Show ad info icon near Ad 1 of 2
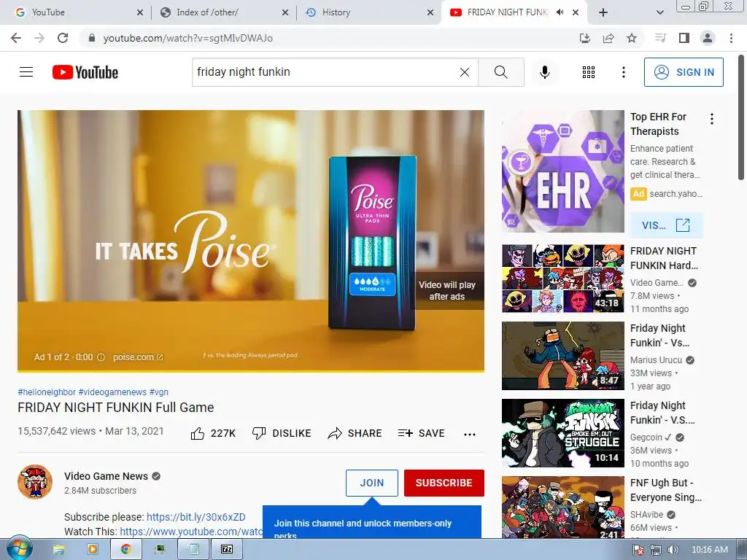The width and height of the screenshot is (747, 560). [101, 357]
